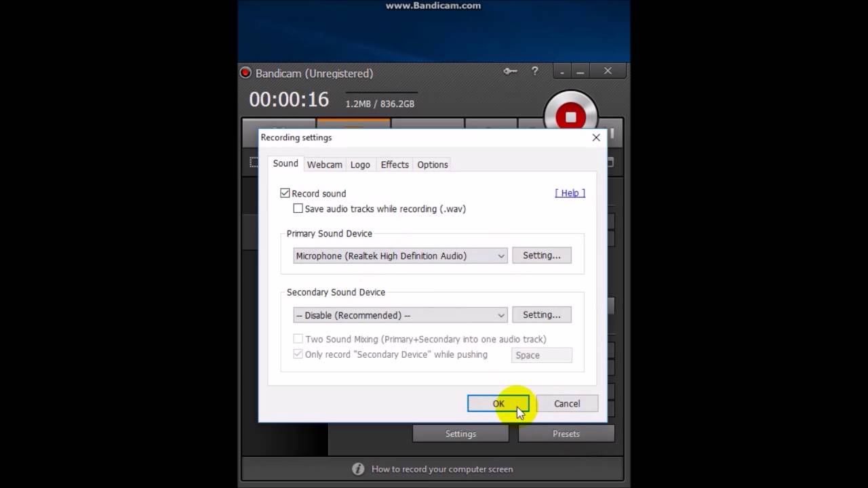Viewport: 868px width, 488px height.
Task: Click Settings button in Bandicam window
Action: pyautogui.click(x=460, y=434)
